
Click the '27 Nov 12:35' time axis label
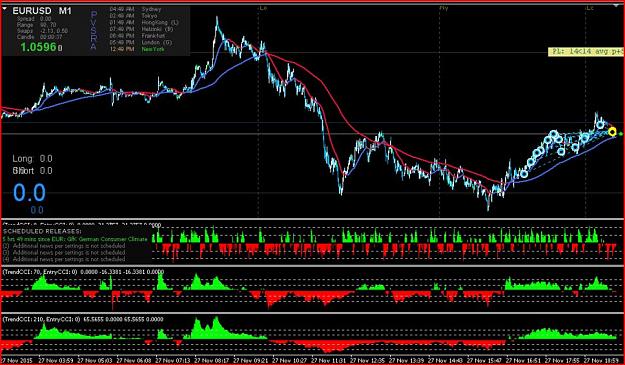[x=368, y=360]
